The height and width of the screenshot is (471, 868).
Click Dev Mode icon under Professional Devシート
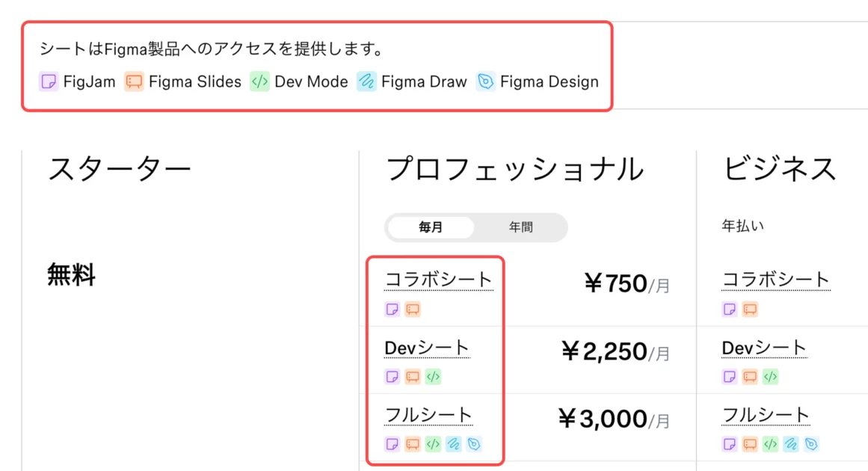point(433,377)
